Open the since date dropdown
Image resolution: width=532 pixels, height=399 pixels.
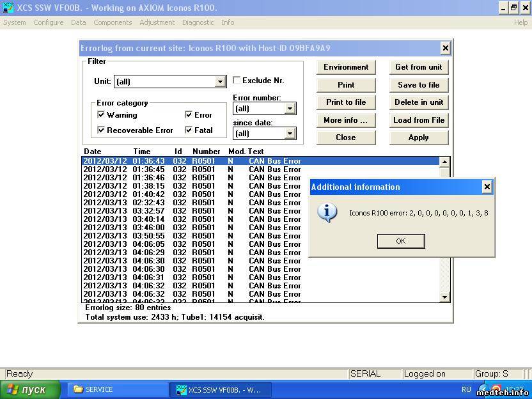click(290, 134)
